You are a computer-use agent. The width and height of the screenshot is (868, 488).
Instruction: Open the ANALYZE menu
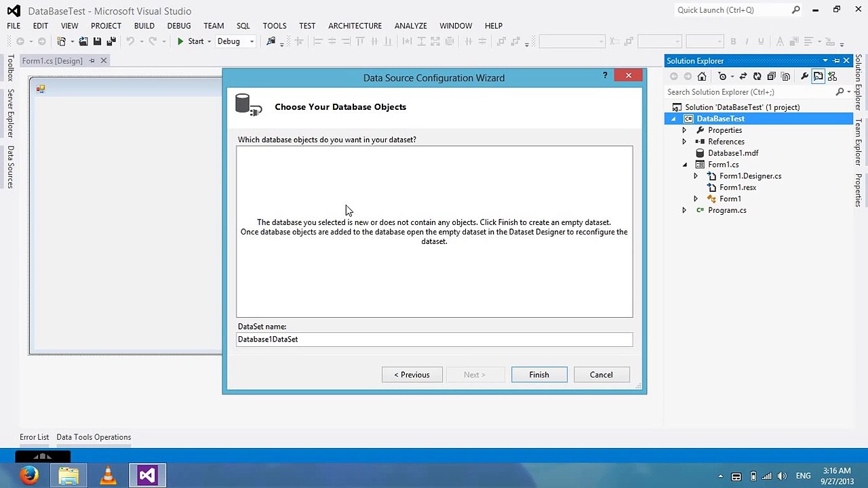[x=411, y=26]
